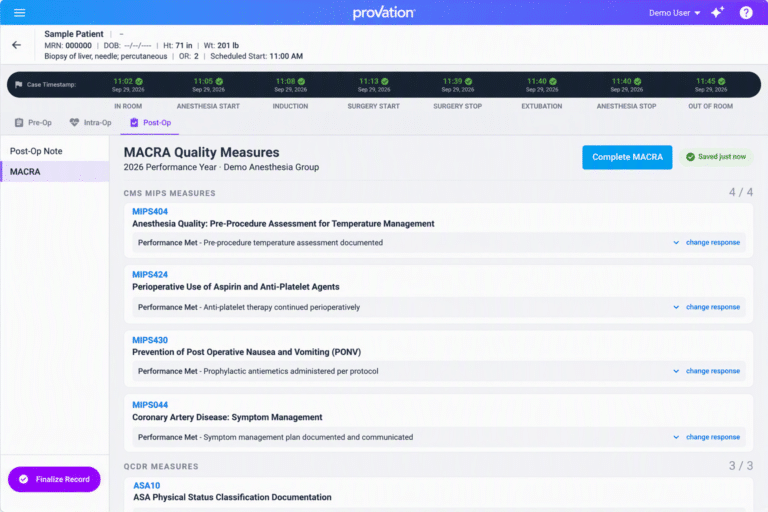The image size is (768, 512).
Task: Click green check beside 11:45 Out of Room
Action: pyautogui.click(x=722, y=81)
